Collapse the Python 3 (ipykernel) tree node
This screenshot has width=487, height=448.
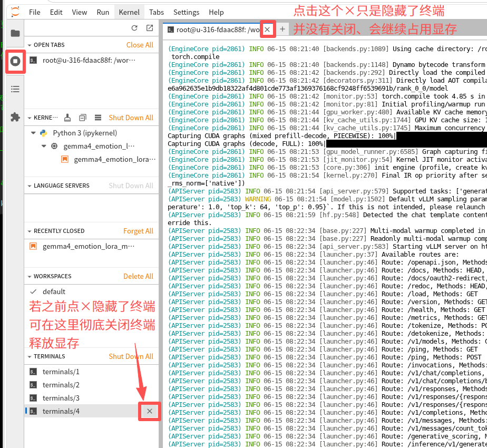point(33,133)
